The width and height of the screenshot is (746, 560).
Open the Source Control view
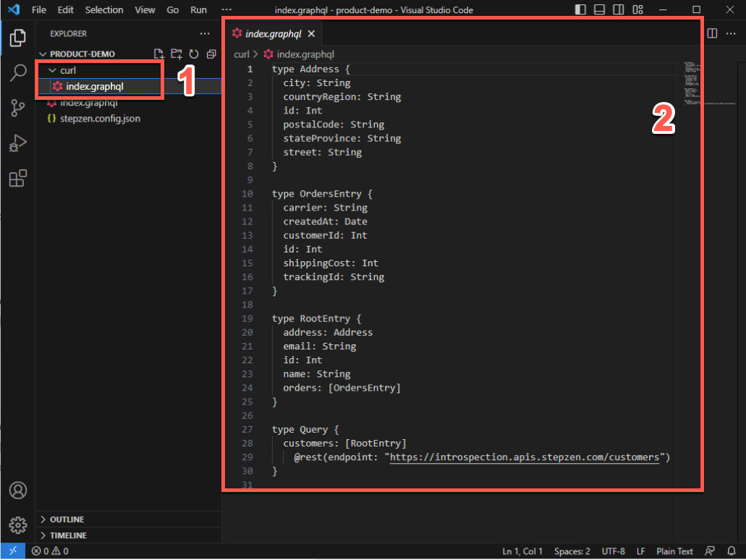point(18,108)
